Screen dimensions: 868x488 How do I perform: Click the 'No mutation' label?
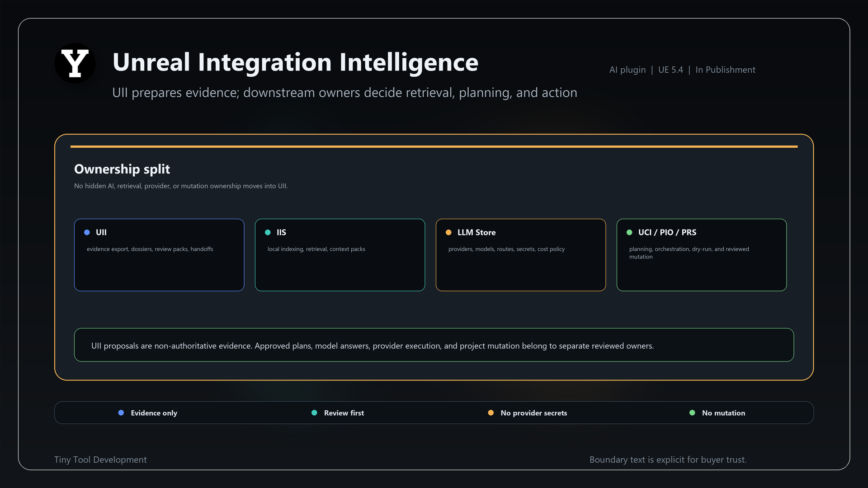(x=723, y=413)
